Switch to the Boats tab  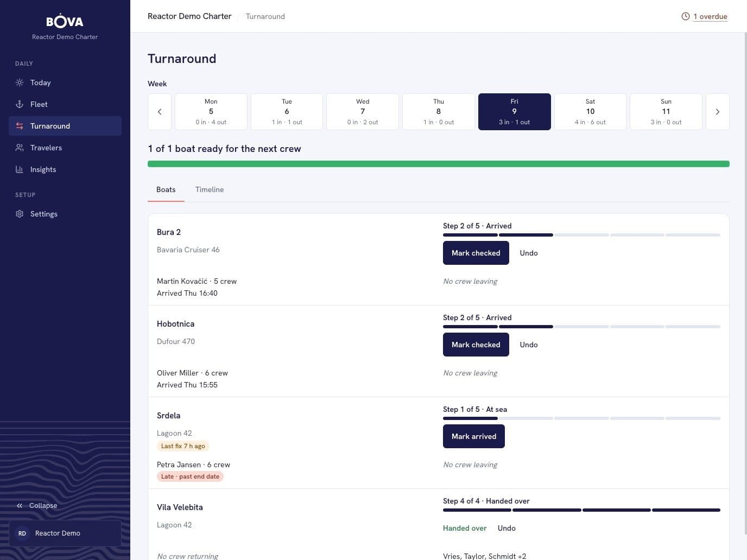click(x=166, y=189)
